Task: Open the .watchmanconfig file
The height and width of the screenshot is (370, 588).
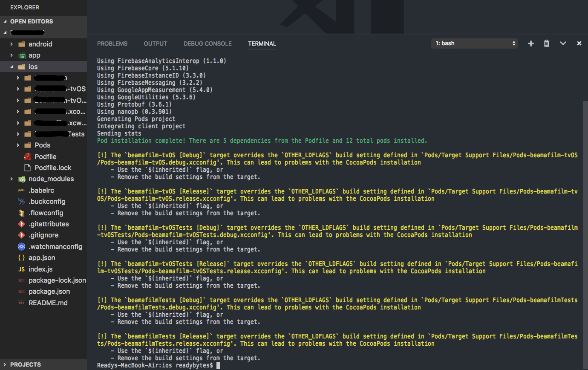Action: (55, 246)
